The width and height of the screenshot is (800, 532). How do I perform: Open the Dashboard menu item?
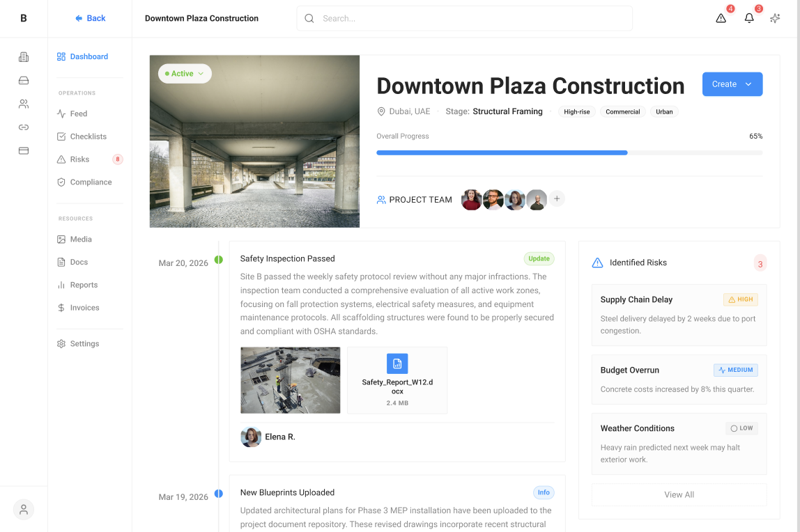coord(83,56)
